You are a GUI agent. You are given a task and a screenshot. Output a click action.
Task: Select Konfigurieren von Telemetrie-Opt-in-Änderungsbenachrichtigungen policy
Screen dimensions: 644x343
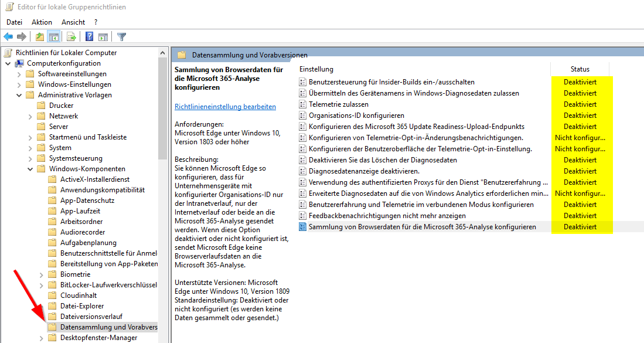[x=416, y=138]
